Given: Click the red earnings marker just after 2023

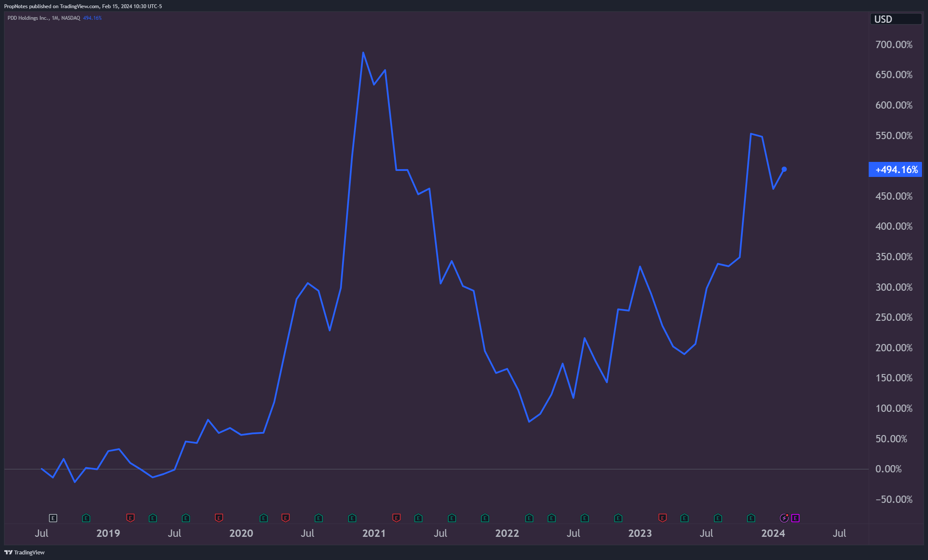Looking at the screenshot, I should 662,518.
